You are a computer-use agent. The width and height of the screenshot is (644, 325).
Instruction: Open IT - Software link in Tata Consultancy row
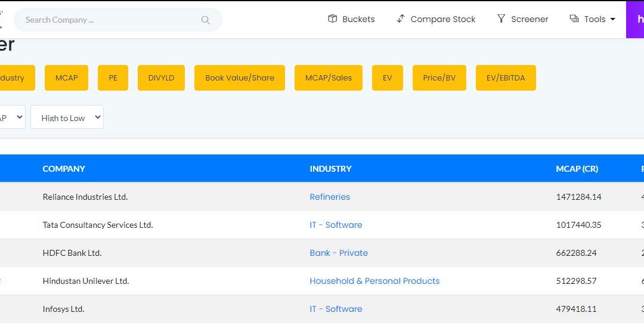(336, 225)
